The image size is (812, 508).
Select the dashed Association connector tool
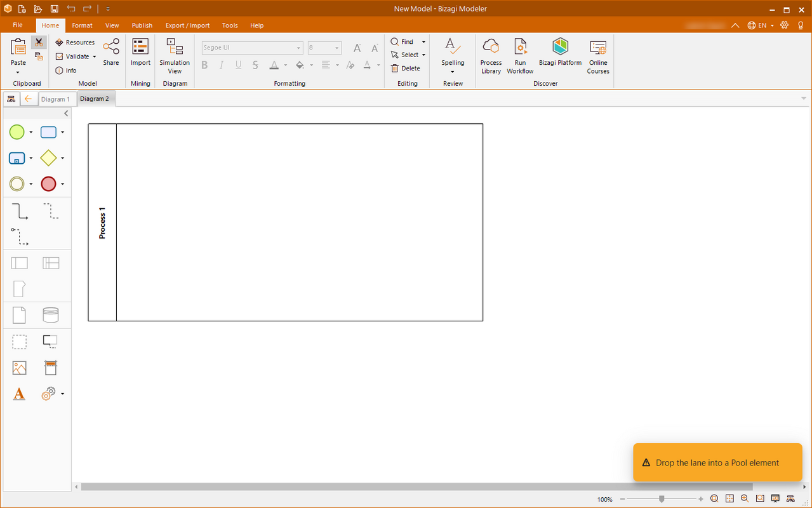51,211
